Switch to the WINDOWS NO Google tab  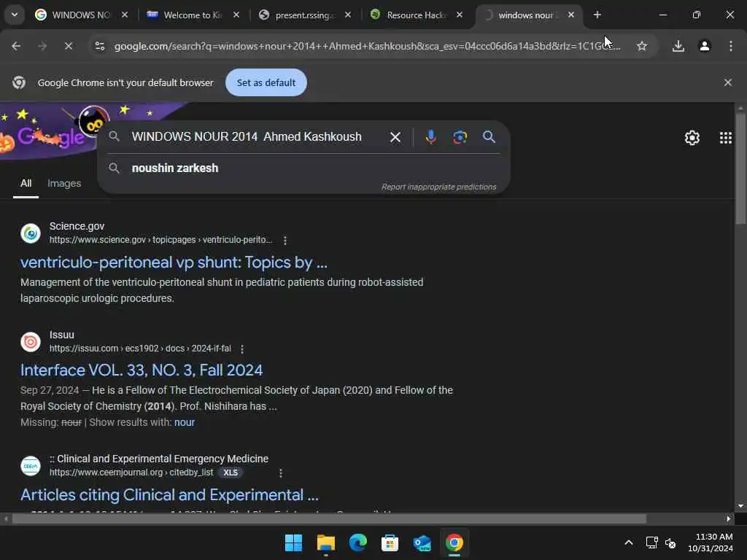[80, 15]
